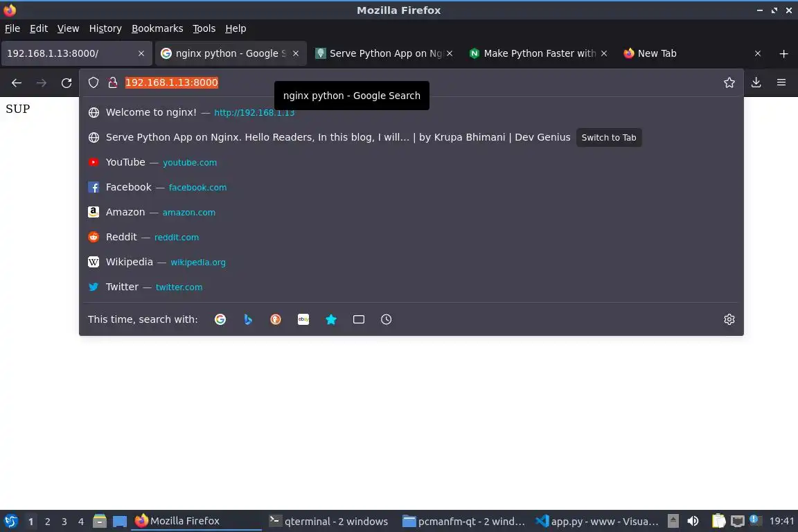
Task: Switch to workspace 1
Action: (30, 522)
